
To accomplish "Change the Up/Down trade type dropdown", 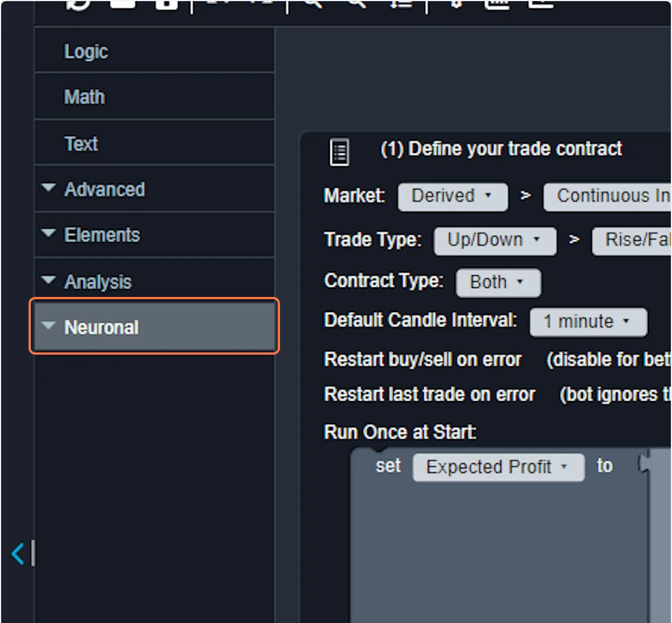I will 494,240.
